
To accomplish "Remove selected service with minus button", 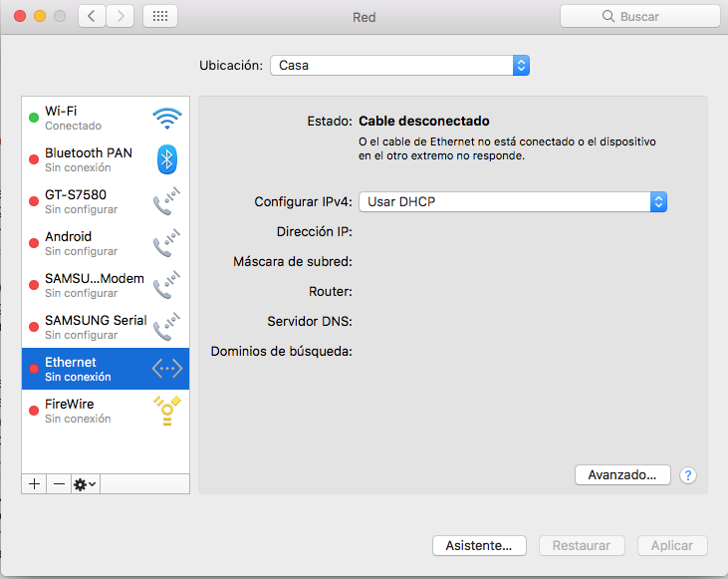I will tap(59, 483).
